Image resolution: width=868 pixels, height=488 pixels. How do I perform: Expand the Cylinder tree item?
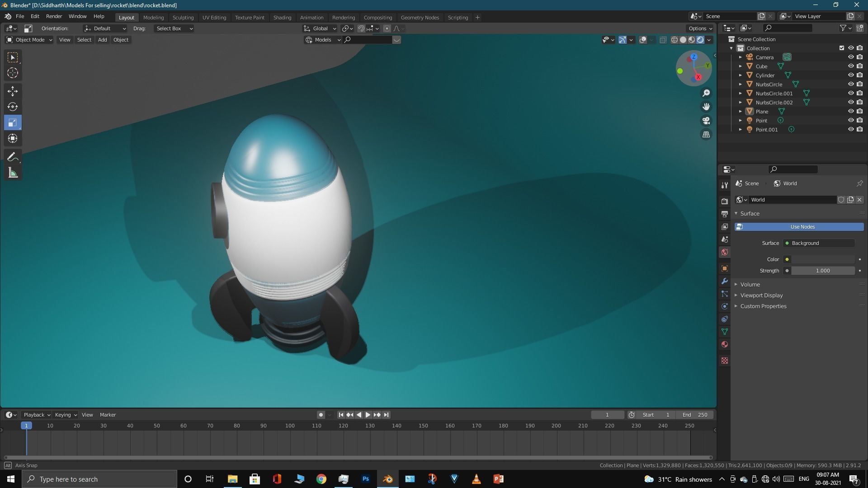pos(740,75)
